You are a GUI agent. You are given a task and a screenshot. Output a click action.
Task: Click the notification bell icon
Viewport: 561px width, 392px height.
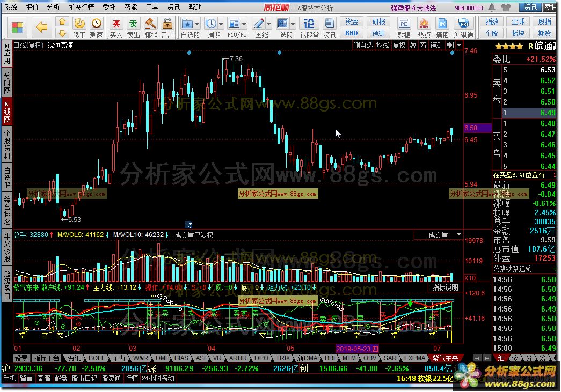click(x=492, y=7)
